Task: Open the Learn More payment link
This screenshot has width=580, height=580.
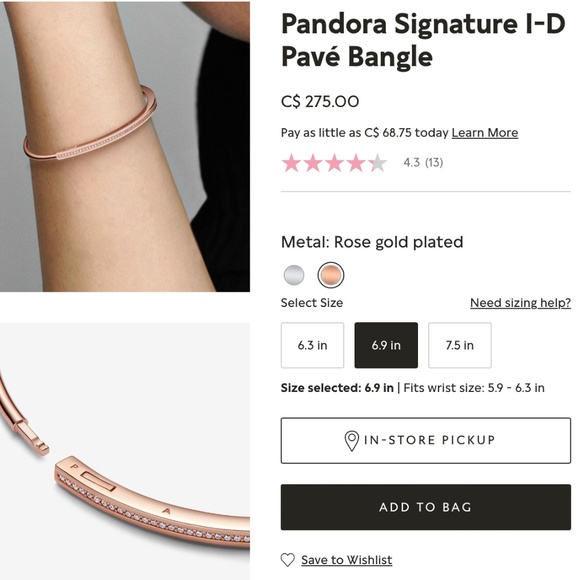Action: (x=485, y=133)
